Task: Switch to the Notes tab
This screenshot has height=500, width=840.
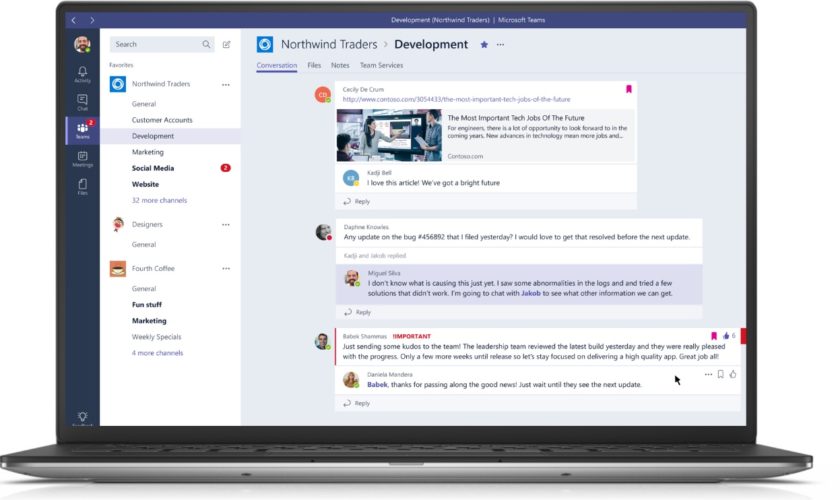Action: coord(340,65)
